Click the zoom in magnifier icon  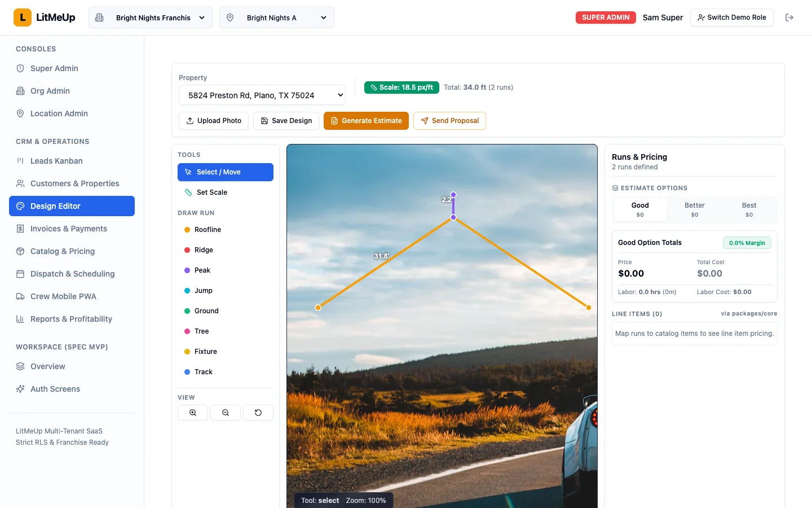(x=193, y=413)
